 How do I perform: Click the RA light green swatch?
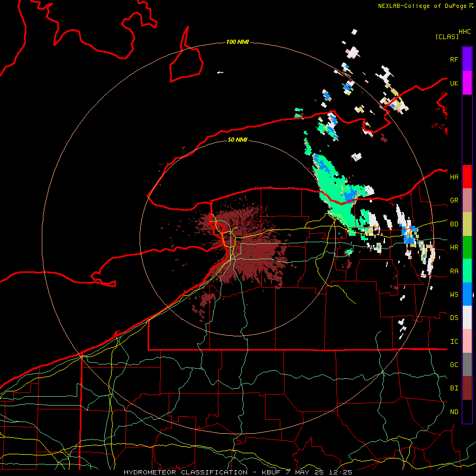tap(467, 271)
